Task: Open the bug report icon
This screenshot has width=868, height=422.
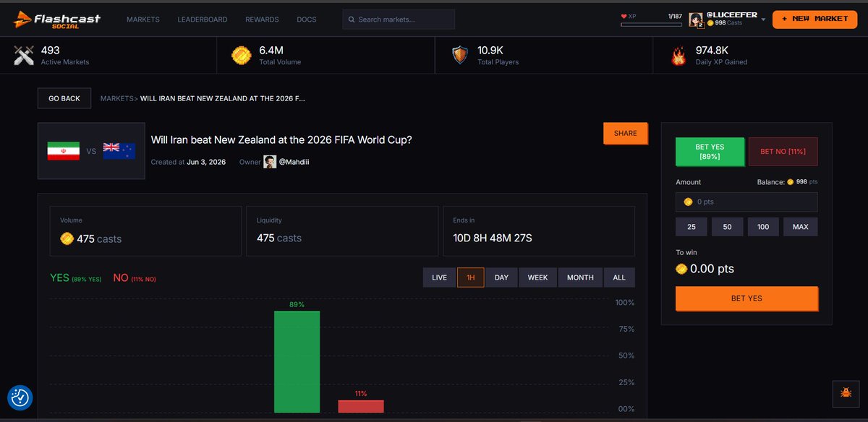Action: point(845,394)
